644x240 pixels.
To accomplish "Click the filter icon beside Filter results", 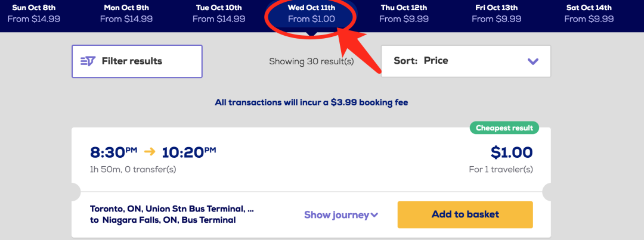I will pyautogui.click(x=88, y=61).
